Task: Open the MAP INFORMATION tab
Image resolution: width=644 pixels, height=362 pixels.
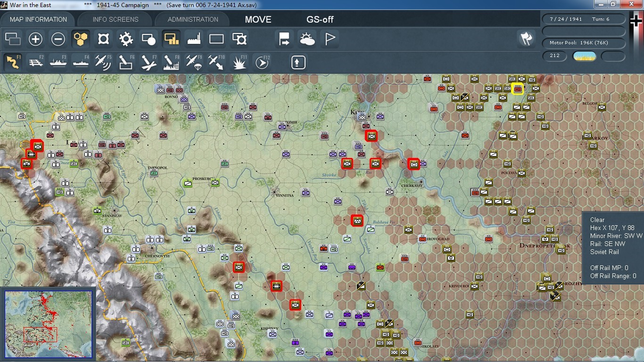Action: pos(38,19)
